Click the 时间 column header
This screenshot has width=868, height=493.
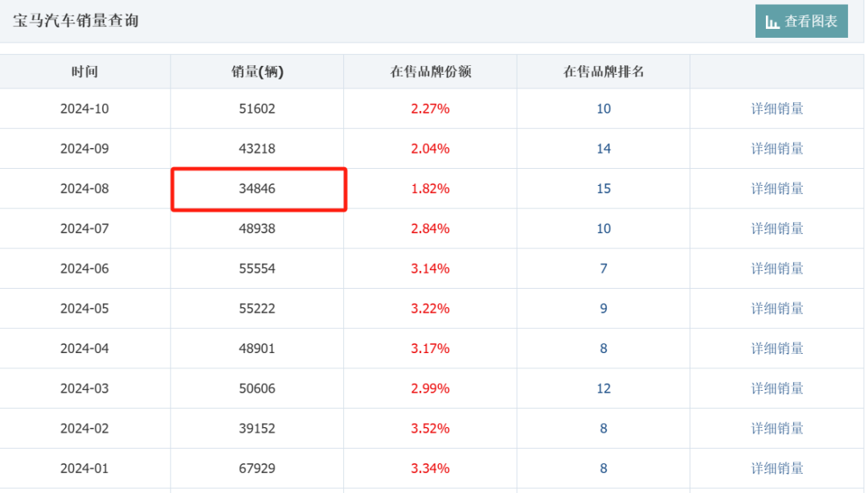tap(84, 72)
